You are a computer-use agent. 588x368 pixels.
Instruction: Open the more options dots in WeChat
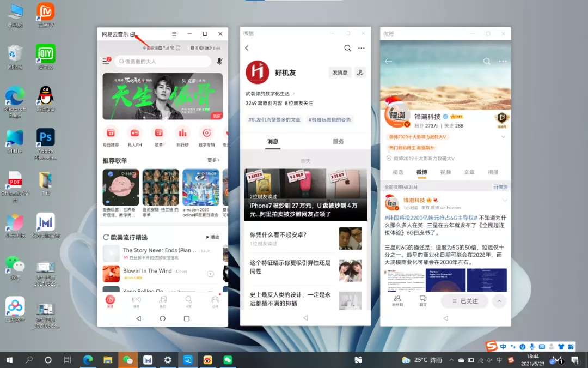361,48
